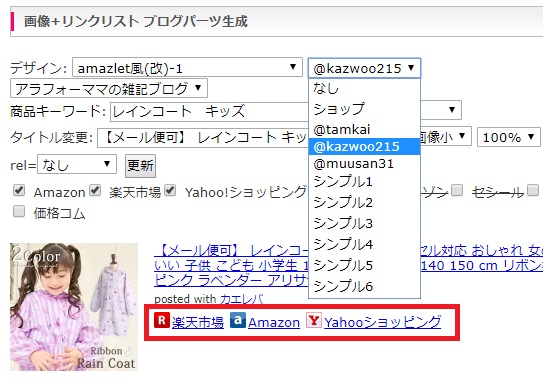The height and width of the screenshot is (390, 543).
Task: Uncheck the 楽天市場 checkbox
Action: pos(95,190)
